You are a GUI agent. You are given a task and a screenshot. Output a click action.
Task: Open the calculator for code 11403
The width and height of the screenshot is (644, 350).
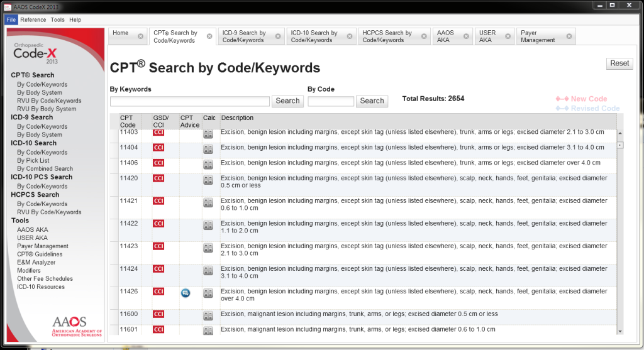tap(208, 134)
